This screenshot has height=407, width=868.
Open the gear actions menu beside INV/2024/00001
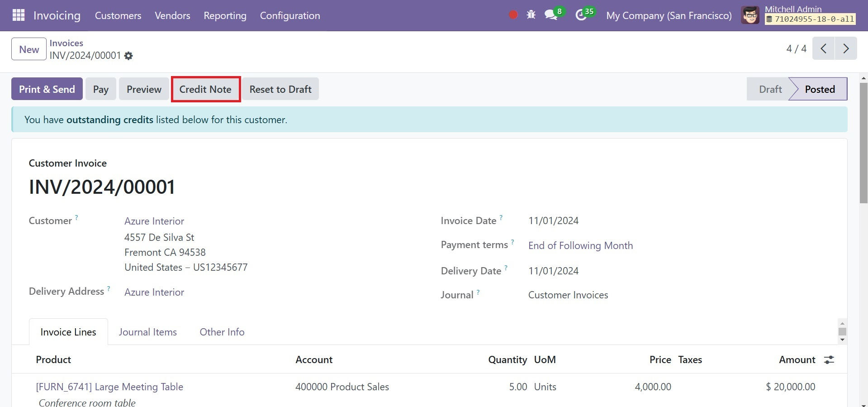coord(128,56)
